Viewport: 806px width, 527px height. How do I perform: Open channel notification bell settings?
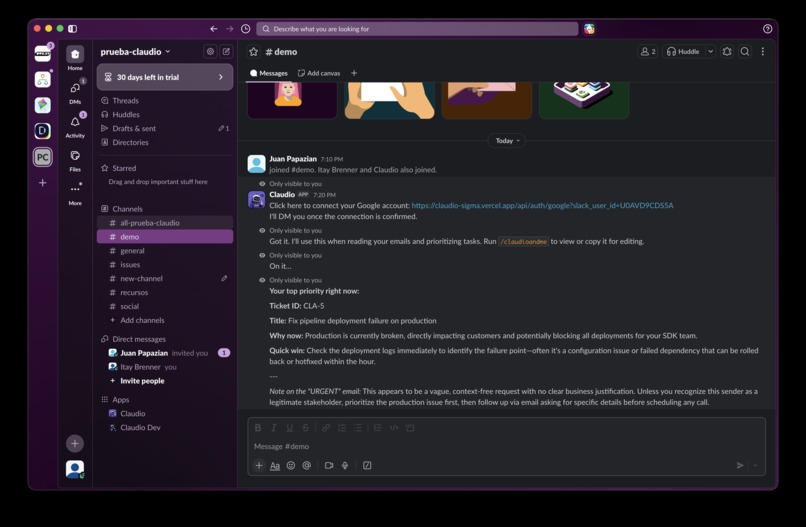727,51
